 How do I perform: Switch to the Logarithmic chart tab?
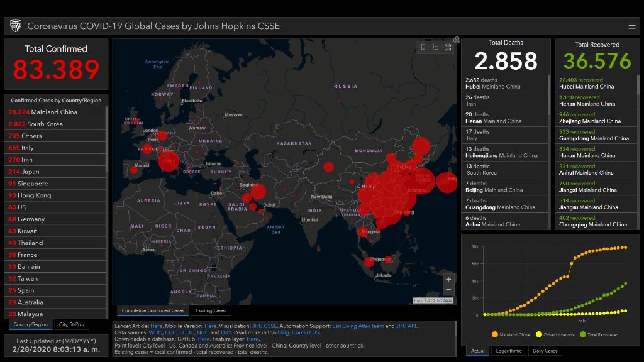(508, 351)
